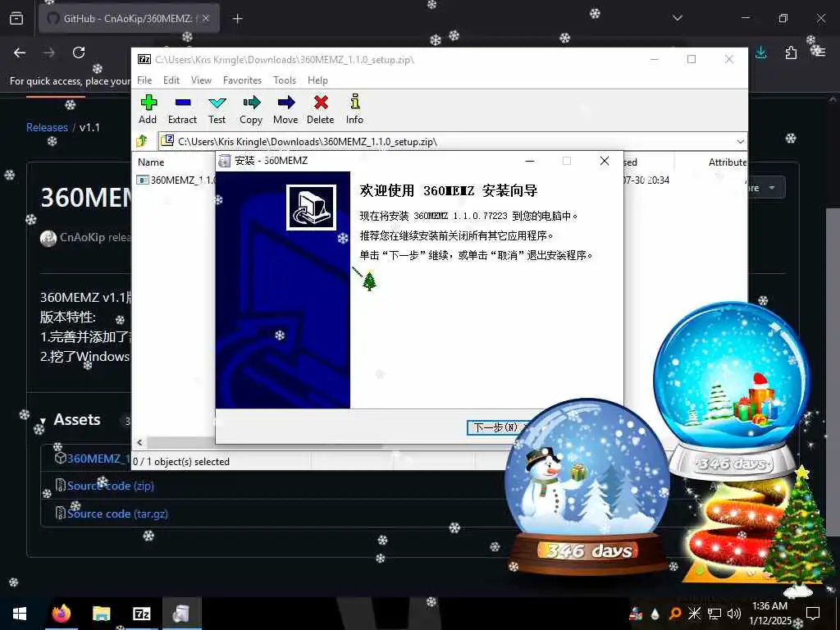Click the red Delete toolbar icon
The width and height of the screenshot is (840, 630).
coord(321,110)
